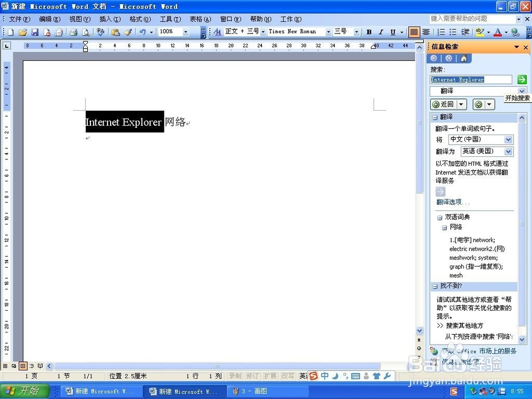Toggle bulleted list
532x399 pixels.
453,32
